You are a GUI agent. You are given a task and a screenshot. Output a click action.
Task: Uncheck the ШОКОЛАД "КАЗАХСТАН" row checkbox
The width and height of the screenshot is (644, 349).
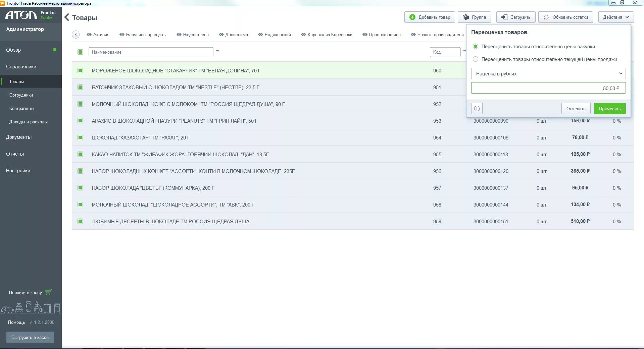pyautogui.click(x=80, y=137)
